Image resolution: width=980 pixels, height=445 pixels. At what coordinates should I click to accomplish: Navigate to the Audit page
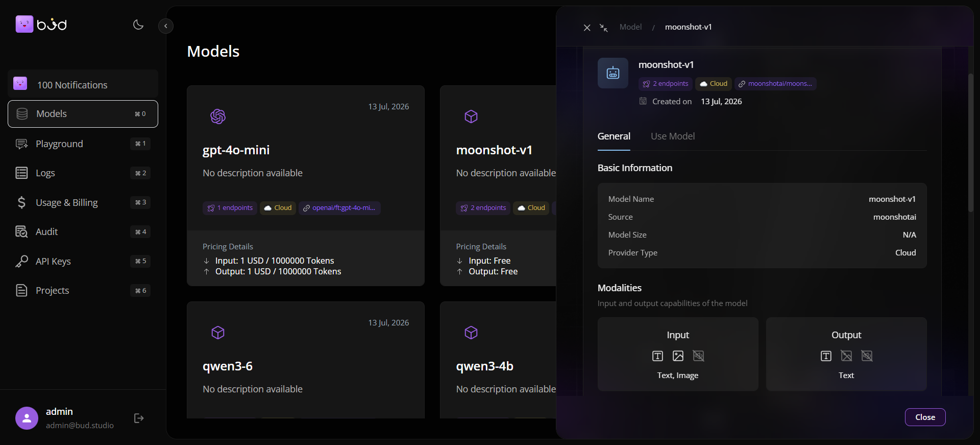pos(83,232)
